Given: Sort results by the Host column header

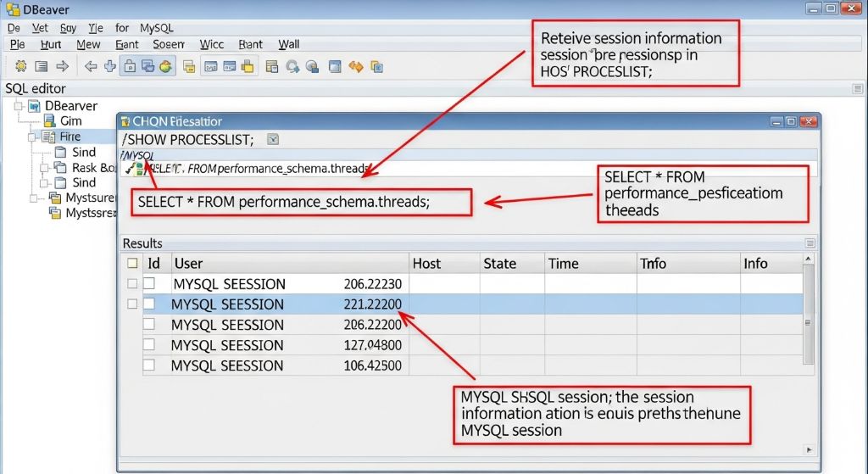Looking at the screenshot, I should click(444, 263).
